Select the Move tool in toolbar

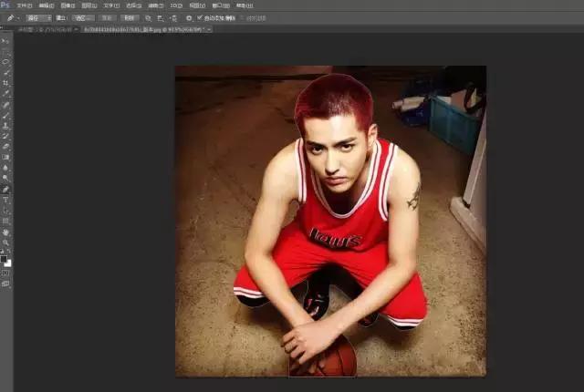pyautogui.click(x=5, y=41)
